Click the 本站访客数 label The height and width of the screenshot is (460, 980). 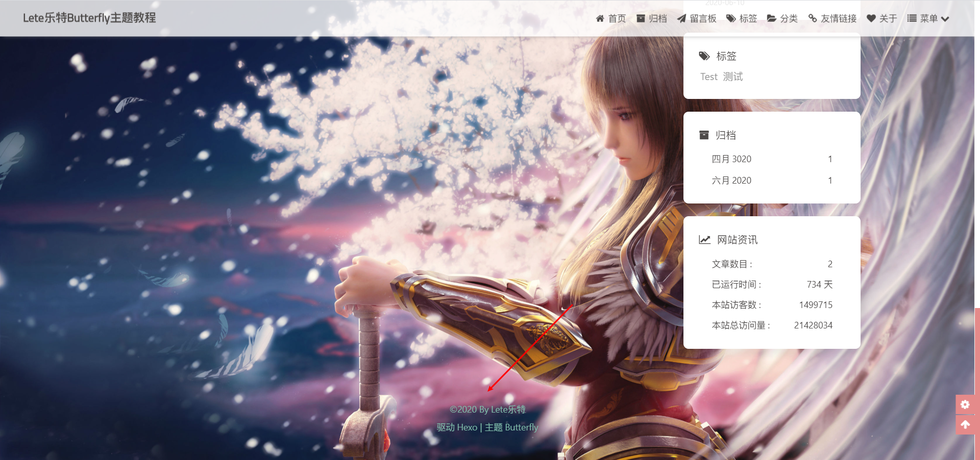(x=737, y=305)
